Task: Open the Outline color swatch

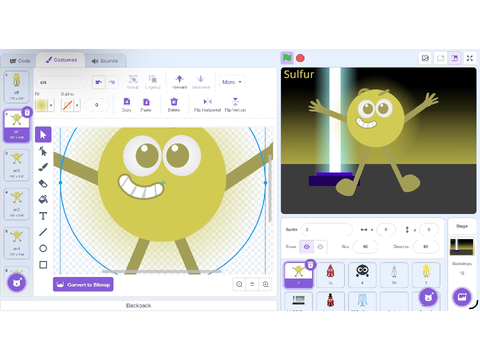Action: tap(68, 105)
